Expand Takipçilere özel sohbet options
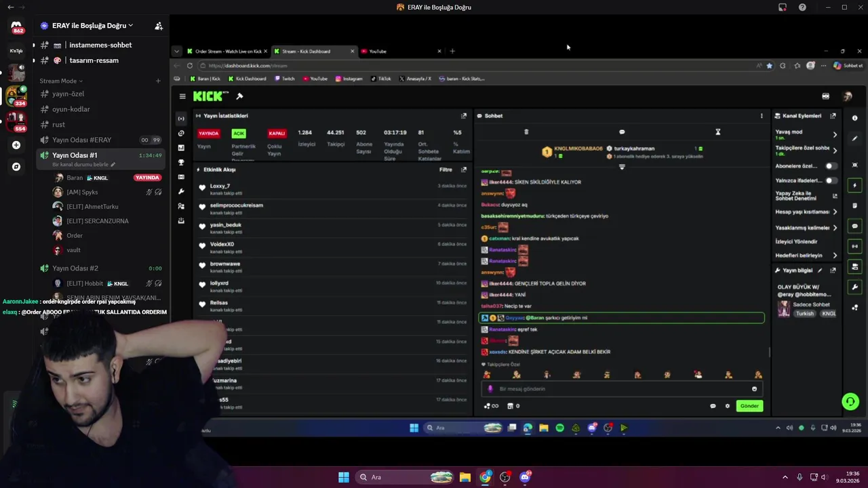The height and width of the screenshot is (488, 868). [x=835, y=150]
